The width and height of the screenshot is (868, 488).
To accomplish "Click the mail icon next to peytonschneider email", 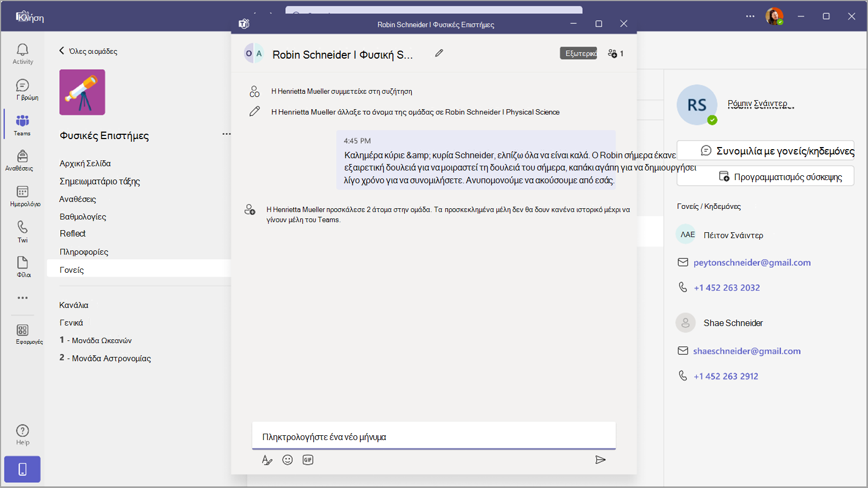I will coord(683,262).
